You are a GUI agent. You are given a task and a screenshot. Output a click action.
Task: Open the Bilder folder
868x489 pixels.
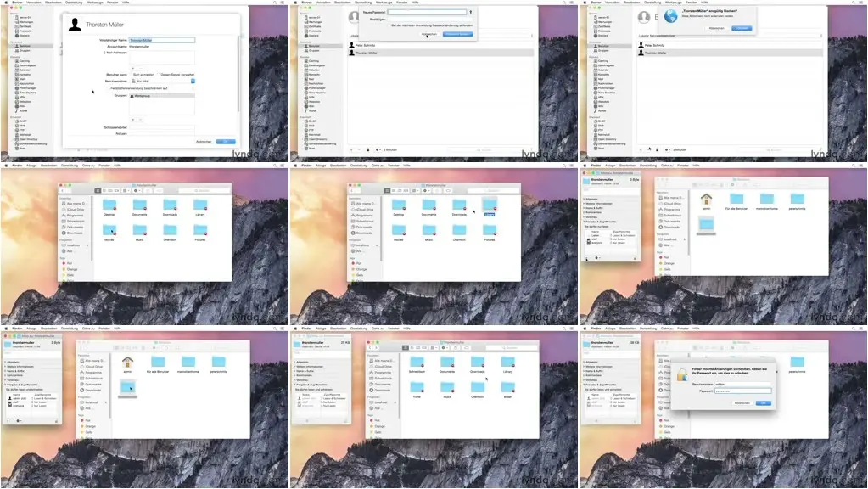click(507, 390)
